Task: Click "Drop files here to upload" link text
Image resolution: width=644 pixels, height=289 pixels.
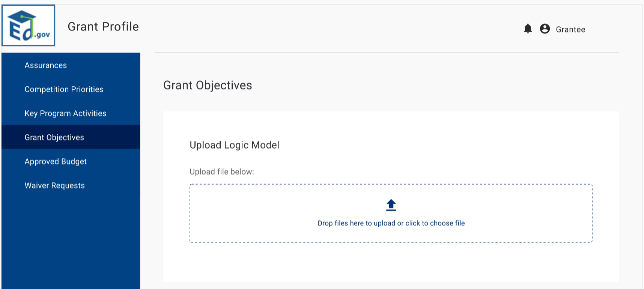Action: pos(391,223)
